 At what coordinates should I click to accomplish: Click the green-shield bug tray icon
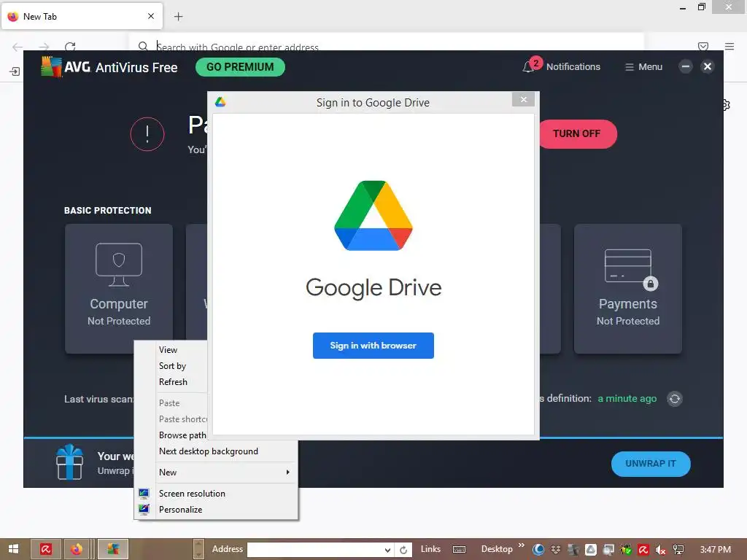[625, 550]
